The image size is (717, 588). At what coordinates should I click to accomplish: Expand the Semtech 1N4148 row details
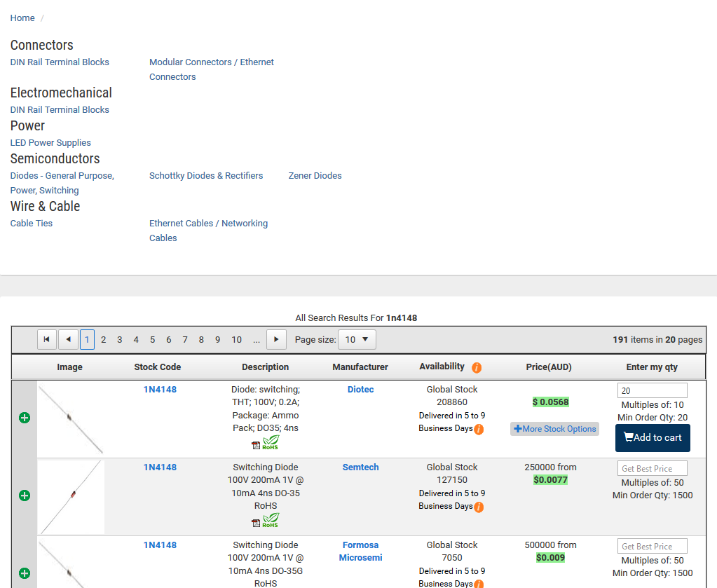(25, 495)
